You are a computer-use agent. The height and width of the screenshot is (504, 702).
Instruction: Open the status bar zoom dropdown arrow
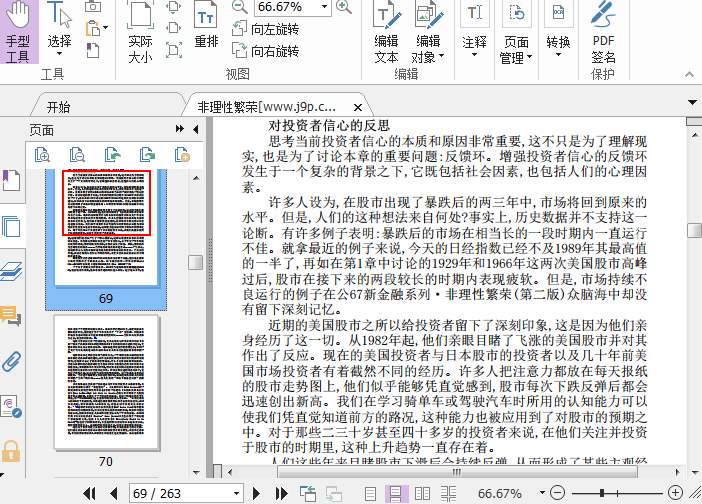pos(542,493)
